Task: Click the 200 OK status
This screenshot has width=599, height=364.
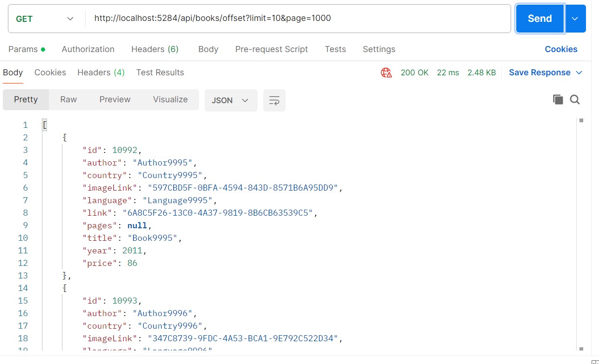Action: (x=414, y=73)
